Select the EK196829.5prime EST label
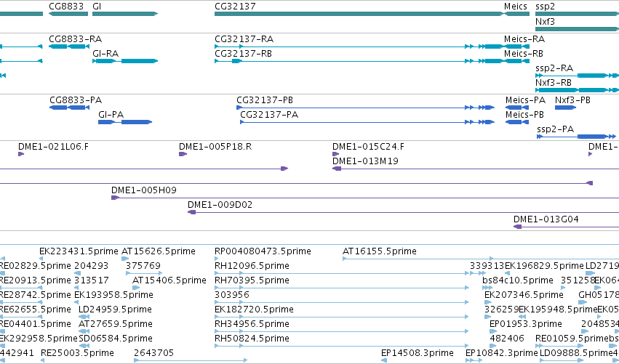This screenshot has height=364, width=619. pyautogui.click(x=544, y=266)
